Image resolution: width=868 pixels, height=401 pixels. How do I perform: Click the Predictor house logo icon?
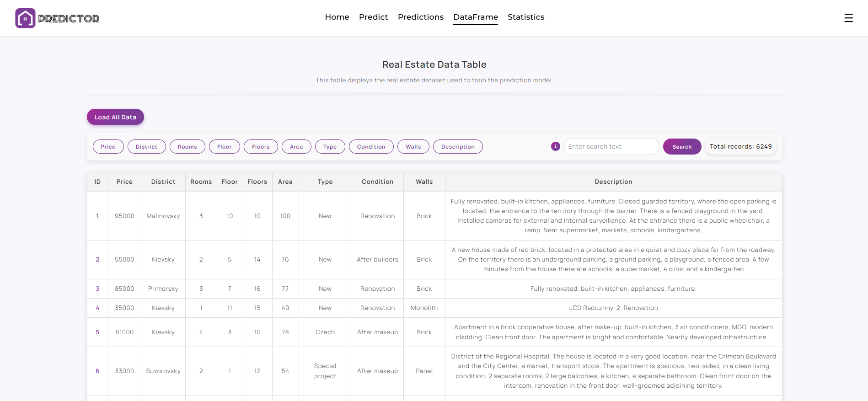point(25,18)
